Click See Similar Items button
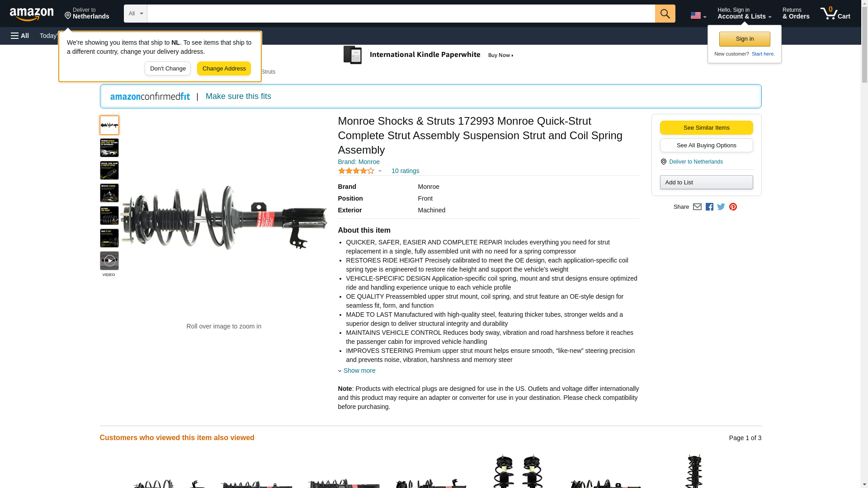The height and width of the screenshot is (488, 868). (x=706, y=127)
